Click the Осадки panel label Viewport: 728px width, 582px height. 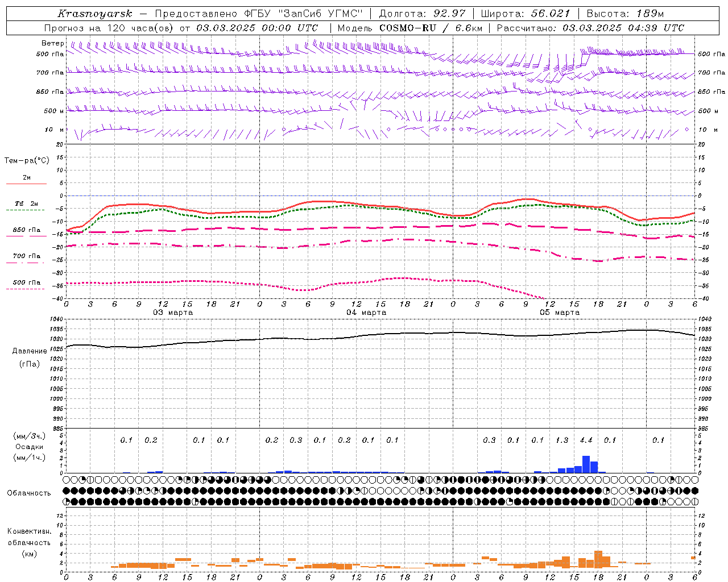coord(30,447)
